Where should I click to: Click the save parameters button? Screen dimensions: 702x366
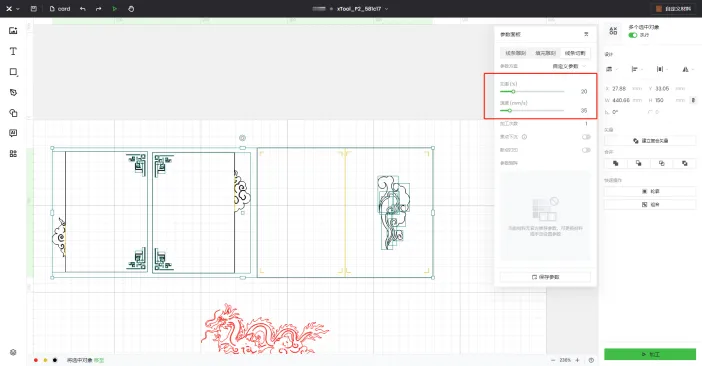click(545, 277)
